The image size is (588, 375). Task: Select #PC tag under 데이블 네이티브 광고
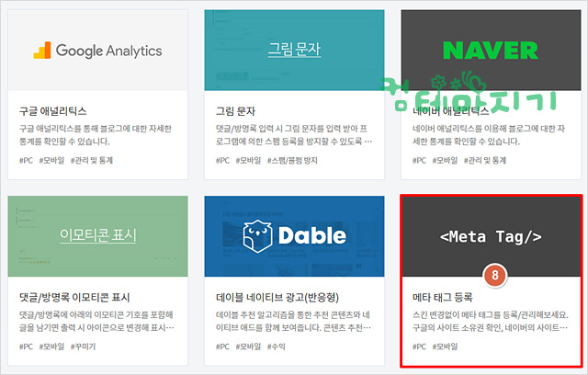click(222, 347)
